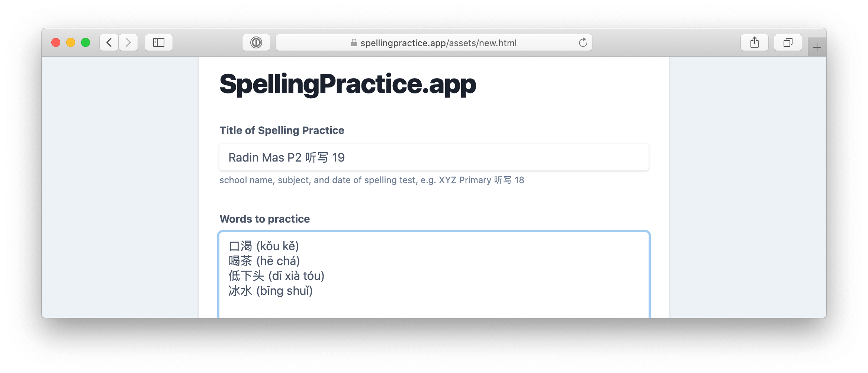Reload the page using the refresh icon
Screen dimensions: 868x373
(582, 42)
